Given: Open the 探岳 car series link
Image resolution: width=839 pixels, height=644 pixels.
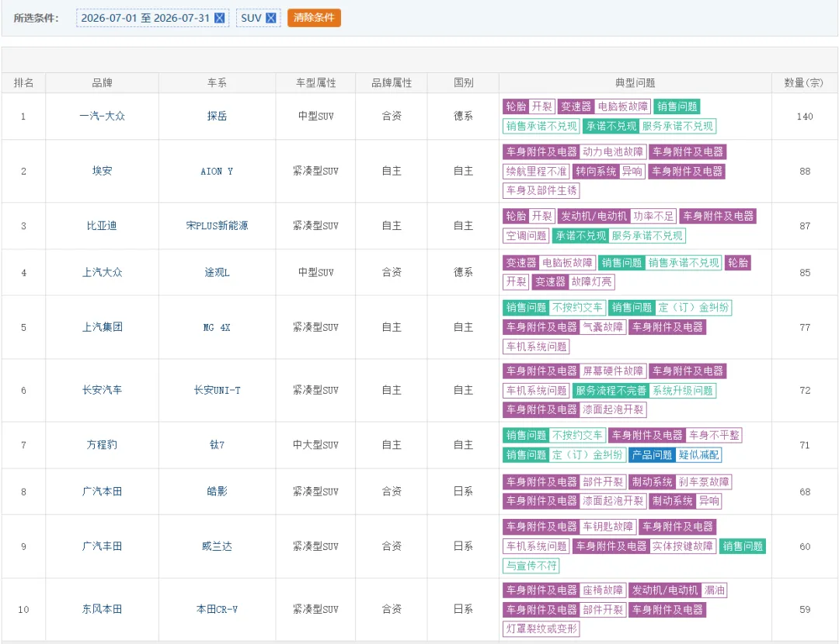Looking at the screenshot, I should point(217,116).
